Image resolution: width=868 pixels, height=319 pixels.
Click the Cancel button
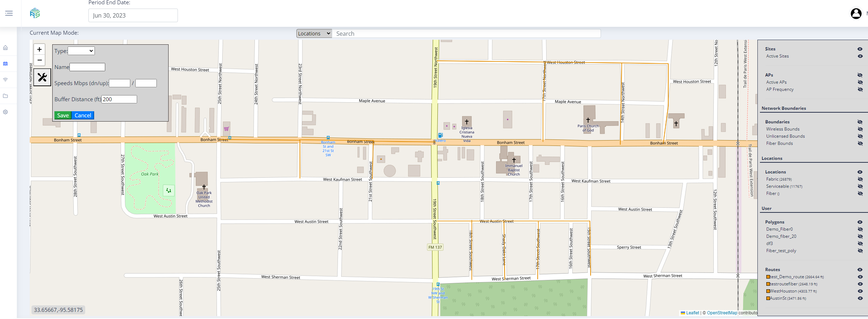(83, 115)
